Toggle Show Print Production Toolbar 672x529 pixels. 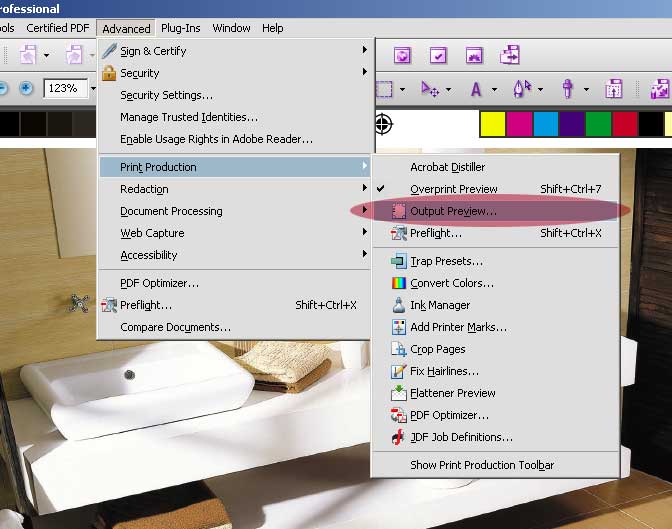coord(495,465)
